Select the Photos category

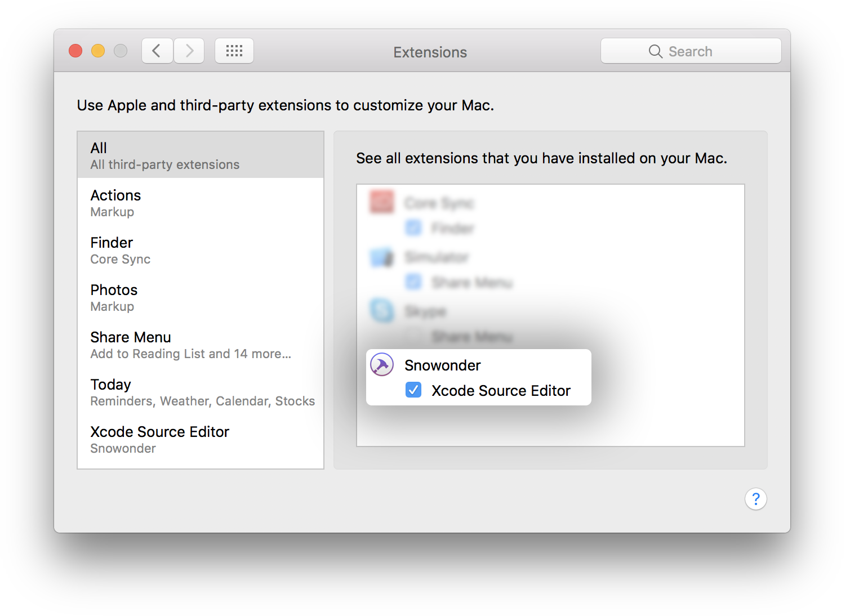(x=201, y=297)
